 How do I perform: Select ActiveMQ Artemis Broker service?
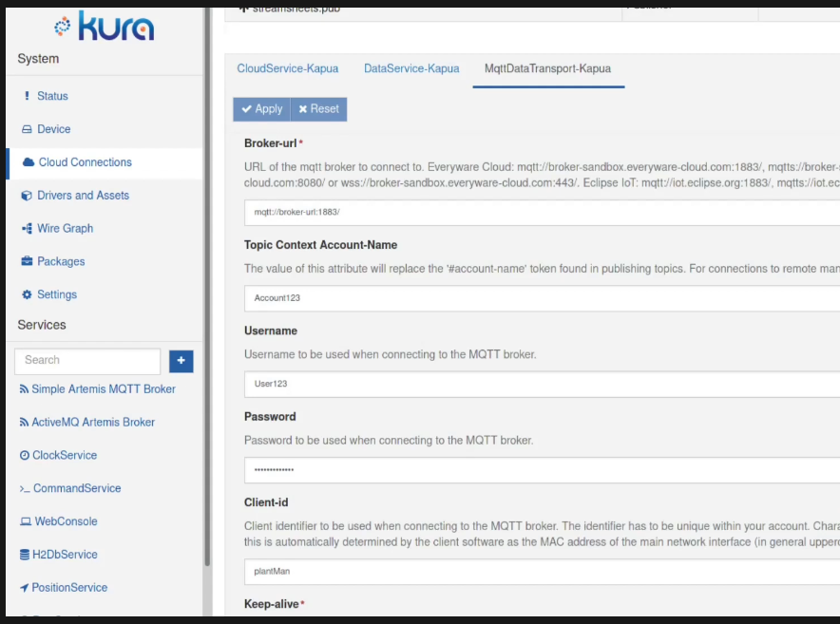pyautogui.click(x=93, y=423)
